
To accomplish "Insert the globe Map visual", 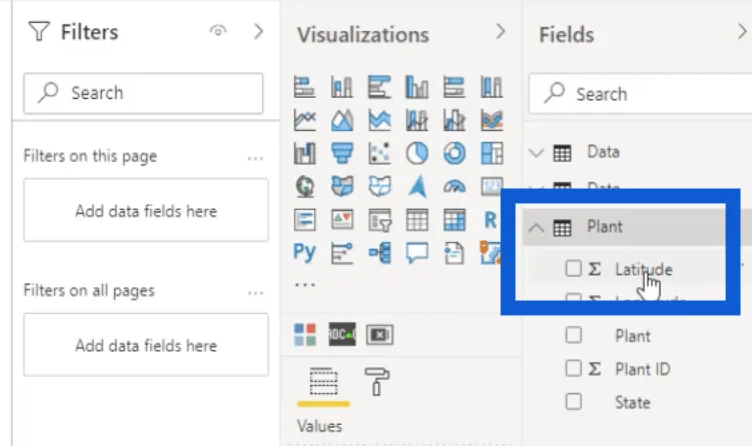I will (x=305, y=187).
